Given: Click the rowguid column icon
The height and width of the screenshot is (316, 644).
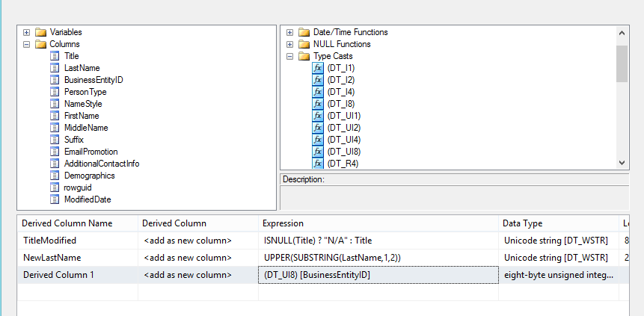Looking at the screenshot, I should [x=55, y=188].
